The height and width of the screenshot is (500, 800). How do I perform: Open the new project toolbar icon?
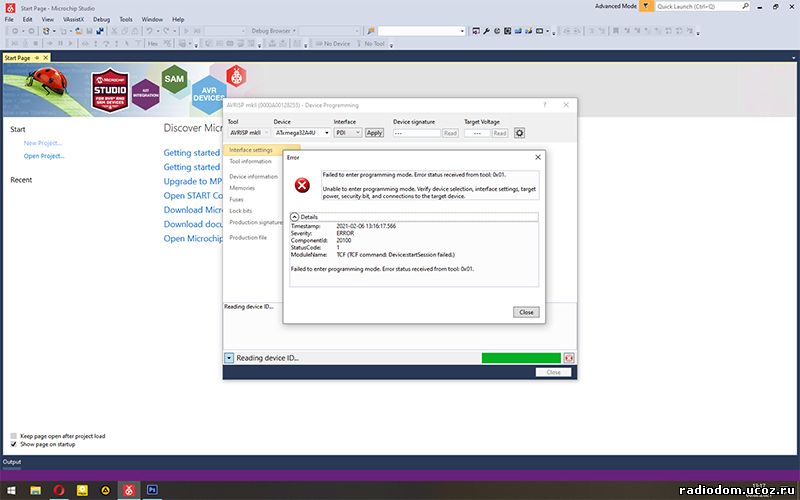point(46,31)
